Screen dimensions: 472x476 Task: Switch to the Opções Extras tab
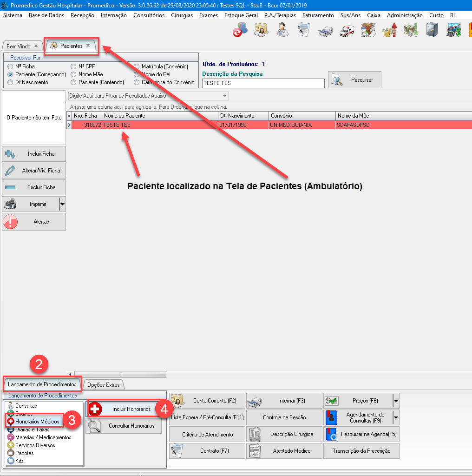pyautogui.click(x=103, y=384)
